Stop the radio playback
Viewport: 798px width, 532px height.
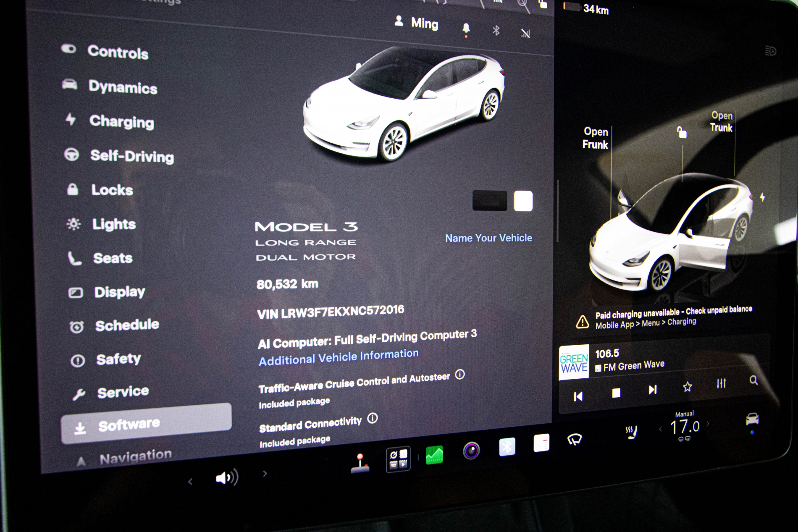pyautogui.click(x=616, y=393)
